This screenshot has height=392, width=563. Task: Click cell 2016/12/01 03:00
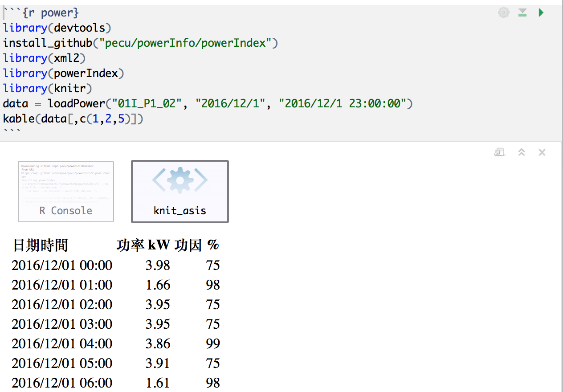tap(62, 324)
